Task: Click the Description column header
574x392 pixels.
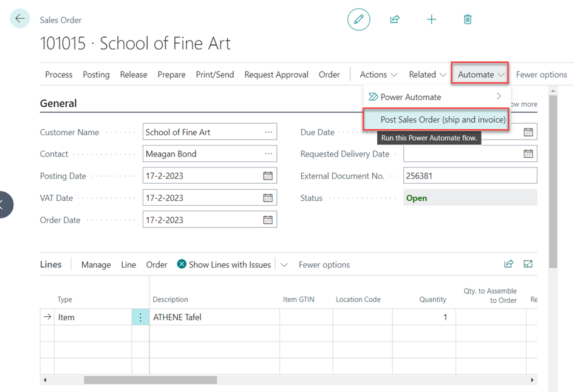Action: [170, 300]
